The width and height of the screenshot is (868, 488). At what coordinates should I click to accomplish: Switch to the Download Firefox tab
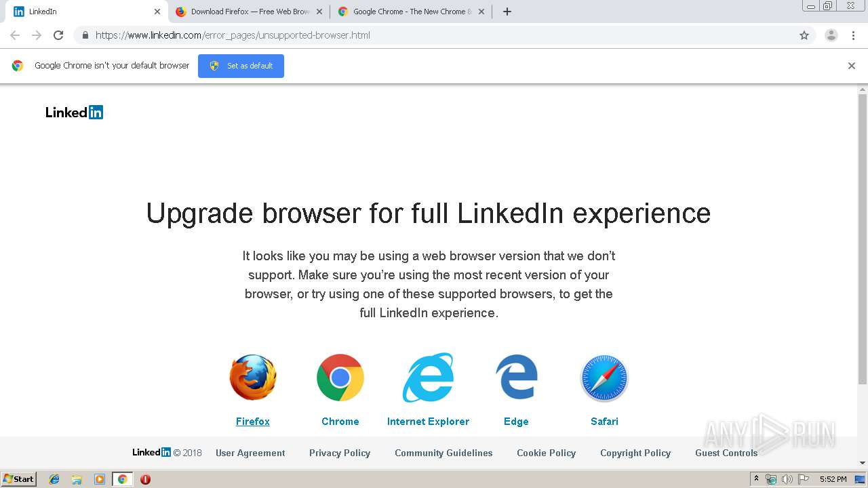point(248,12)
